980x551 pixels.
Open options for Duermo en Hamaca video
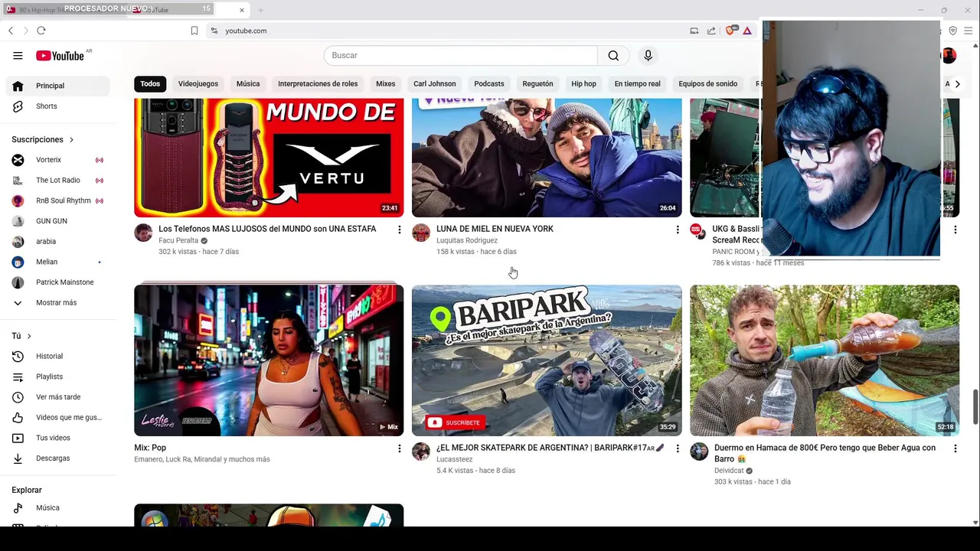point(955,448)
